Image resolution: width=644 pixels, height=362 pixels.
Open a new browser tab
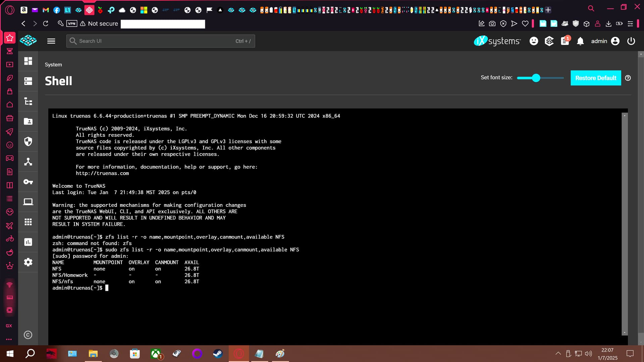pyautogui.click(x=548, y=10)
